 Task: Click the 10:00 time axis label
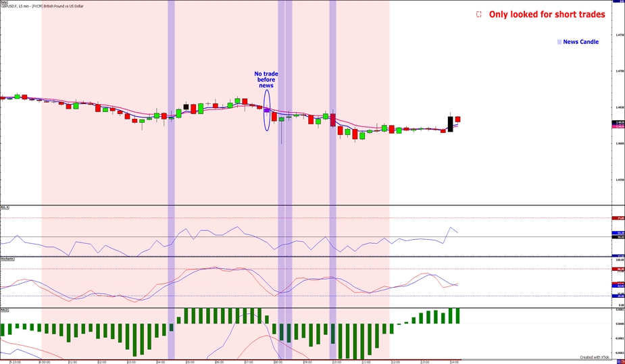(336, 362)
